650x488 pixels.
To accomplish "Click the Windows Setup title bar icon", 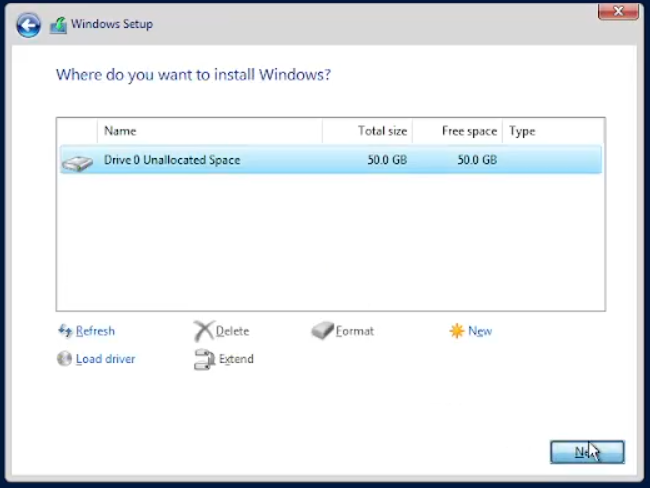I will coord(58,25).
